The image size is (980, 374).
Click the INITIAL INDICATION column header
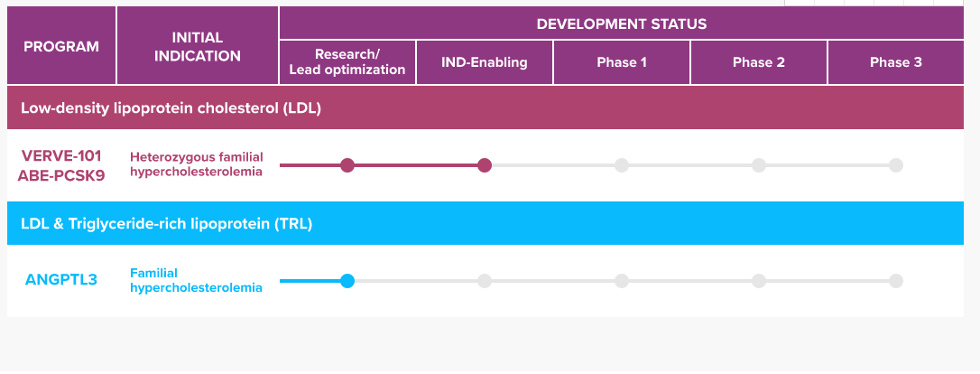point(198,46)
